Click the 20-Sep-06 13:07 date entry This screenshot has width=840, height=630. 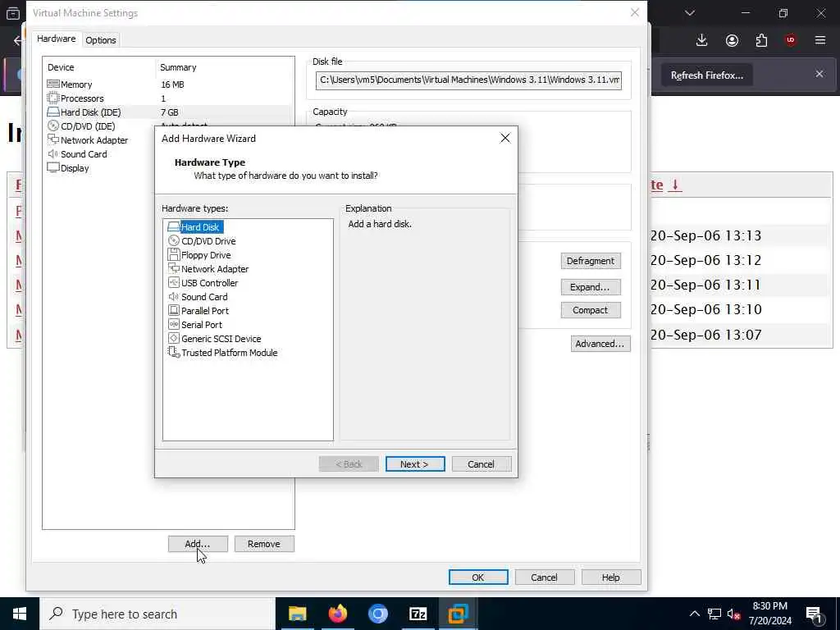705,335
